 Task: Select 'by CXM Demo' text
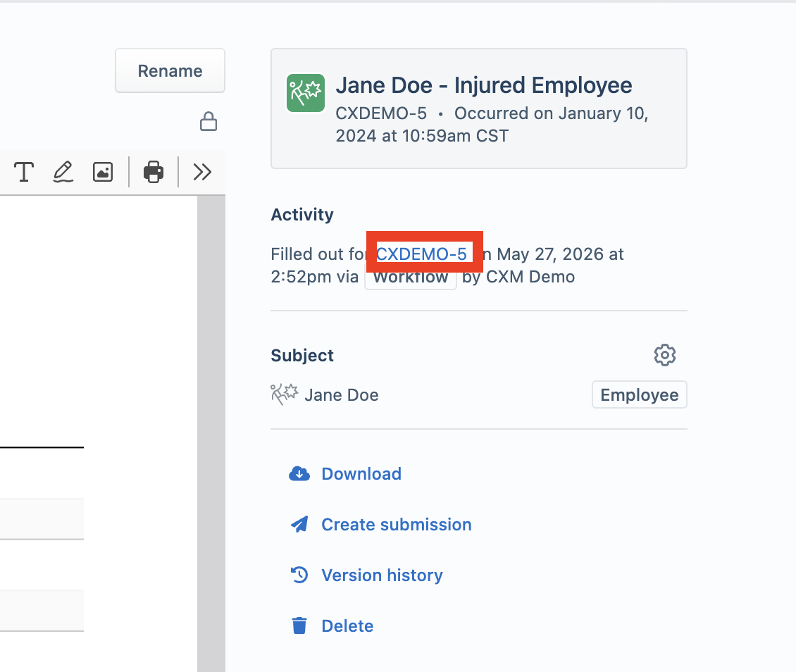(518, 277)
